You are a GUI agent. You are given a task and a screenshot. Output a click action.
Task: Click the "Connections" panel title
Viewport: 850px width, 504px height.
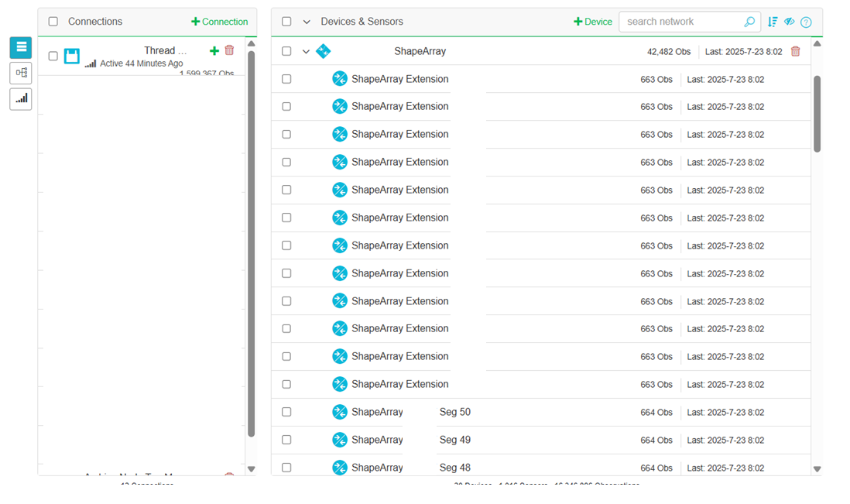[x=95, y=22]
